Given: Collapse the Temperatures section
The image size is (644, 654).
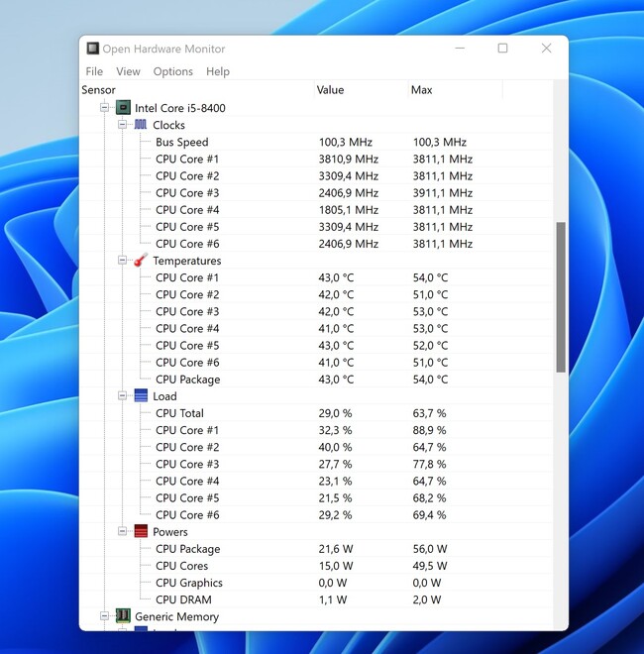Looking at the screenshot, I should pyautogui.click(x=123, y=261).
